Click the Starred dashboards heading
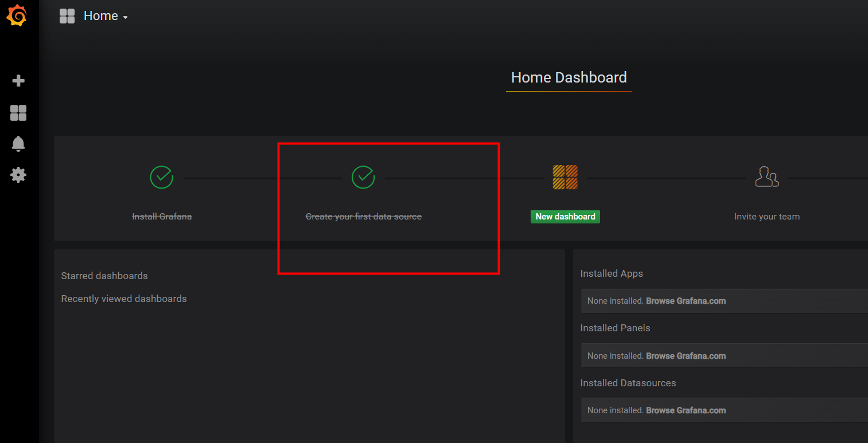This screenshot has width=868, height=443. point(104,276)
